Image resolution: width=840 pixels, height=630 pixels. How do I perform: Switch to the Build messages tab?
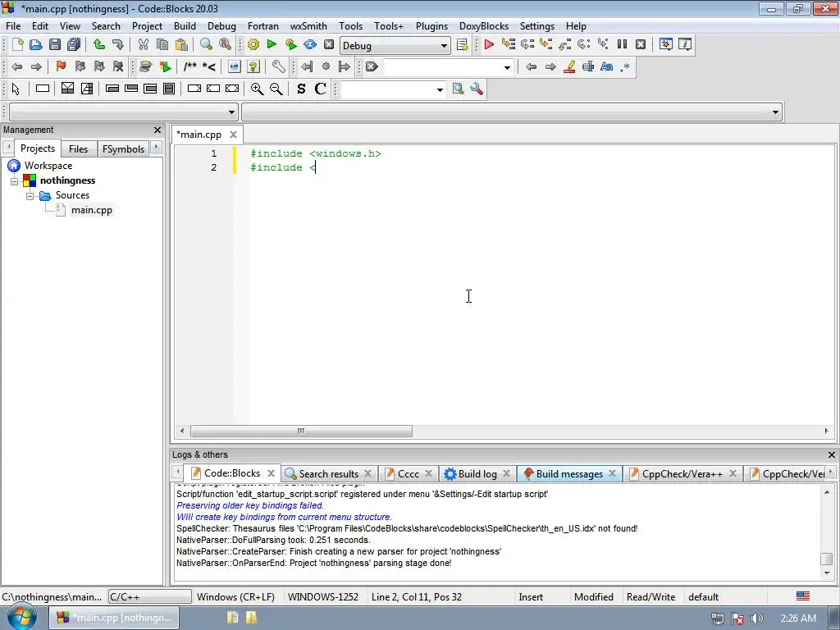[x=569, y=473]
